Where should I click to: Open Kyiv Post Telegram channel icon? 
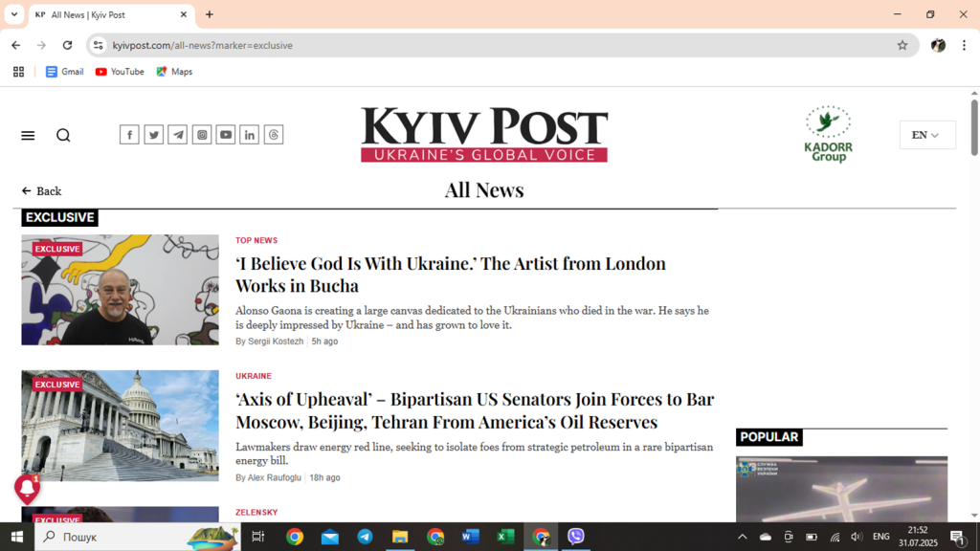click(177, 135)
